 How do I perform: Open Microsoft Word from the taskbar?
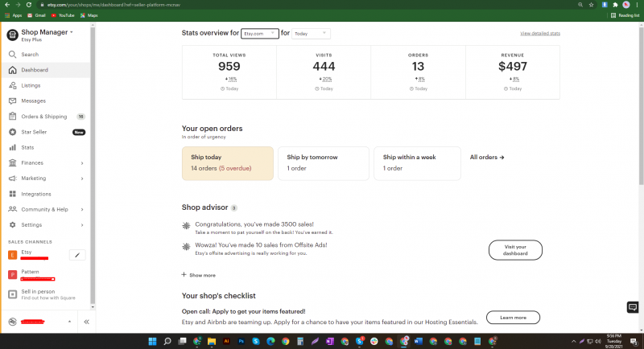coord(419,341)
